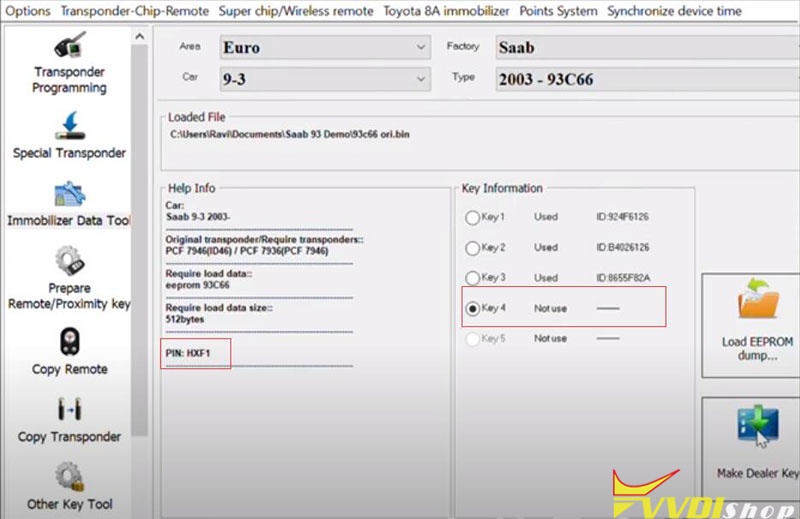The image size is (800, 519).
Task: Click ID:B4026126 value for Key 2
Action: 622,248
